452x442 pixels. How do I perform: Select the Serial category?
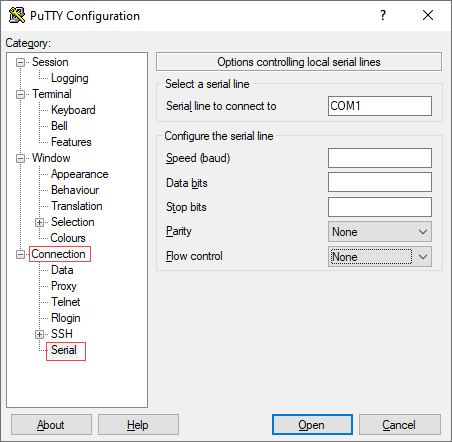[64, 350]
